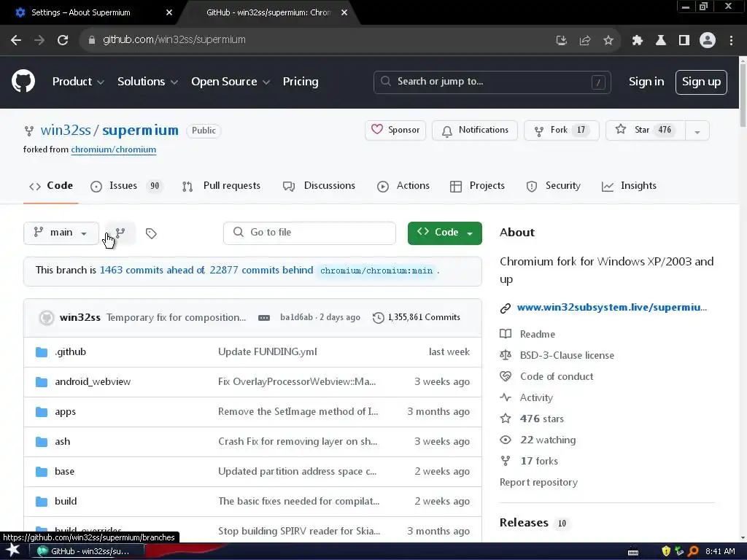Screen dimensions: 747x560
Task: Click the Sponsor button
Action: [395, 130]
